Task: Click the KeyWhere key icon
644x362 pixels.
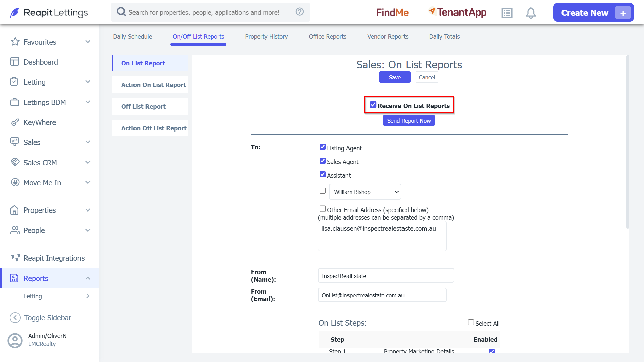Action: pos(15,122)
